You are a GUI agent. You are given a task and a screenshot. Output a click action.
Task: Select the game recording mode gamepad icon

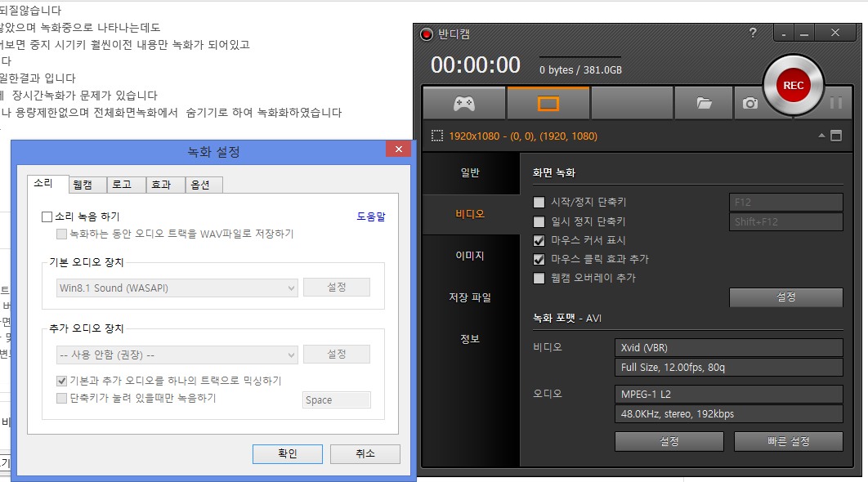coord(464,103)
